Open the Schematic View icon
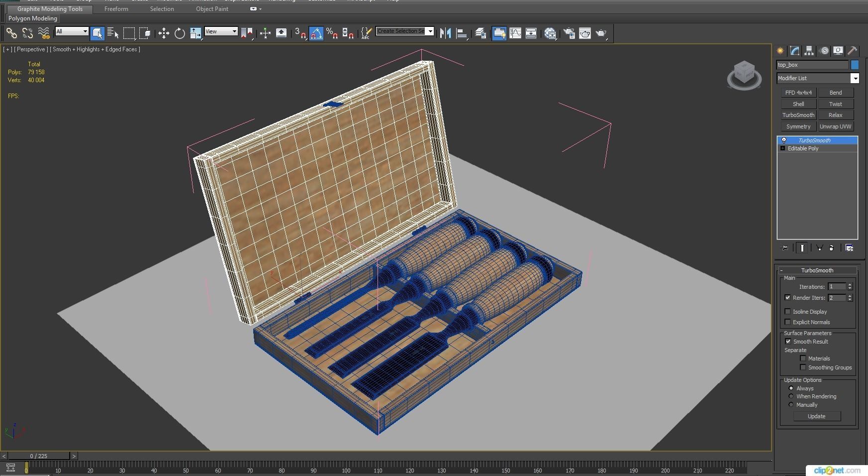 (x=531, y=33)
